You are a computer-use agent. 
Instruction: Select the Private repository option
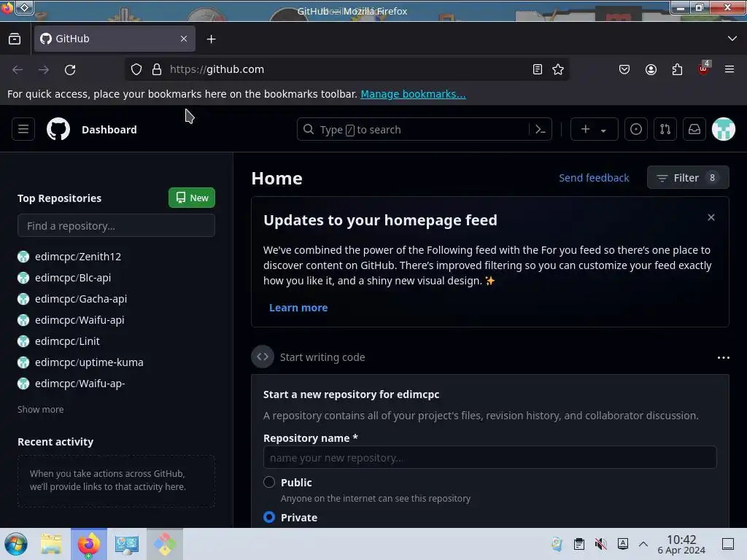pos(269,517)
